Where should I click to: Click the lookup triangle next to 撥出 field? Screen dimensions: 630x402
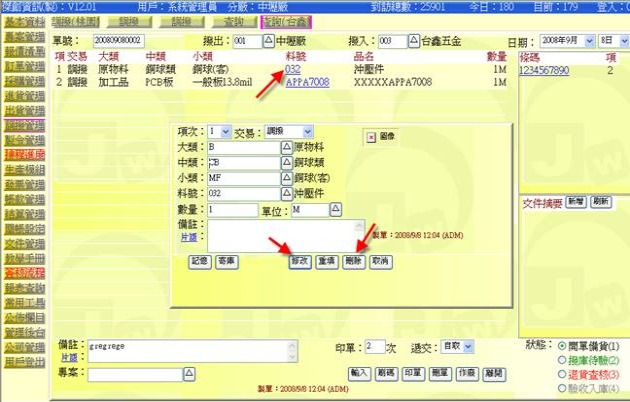267,41
